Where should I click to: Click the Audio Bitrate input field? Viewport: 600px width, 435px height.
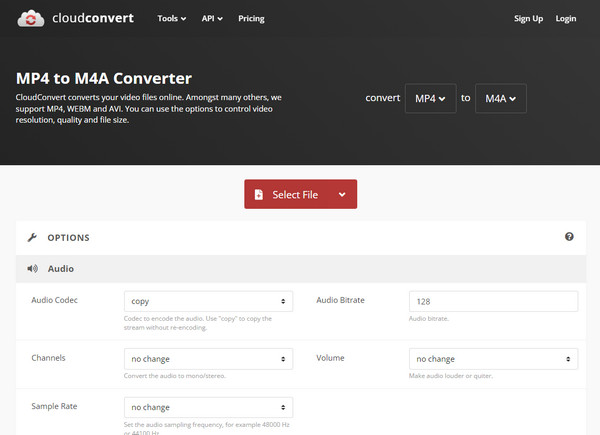click(x=493, y=301)
